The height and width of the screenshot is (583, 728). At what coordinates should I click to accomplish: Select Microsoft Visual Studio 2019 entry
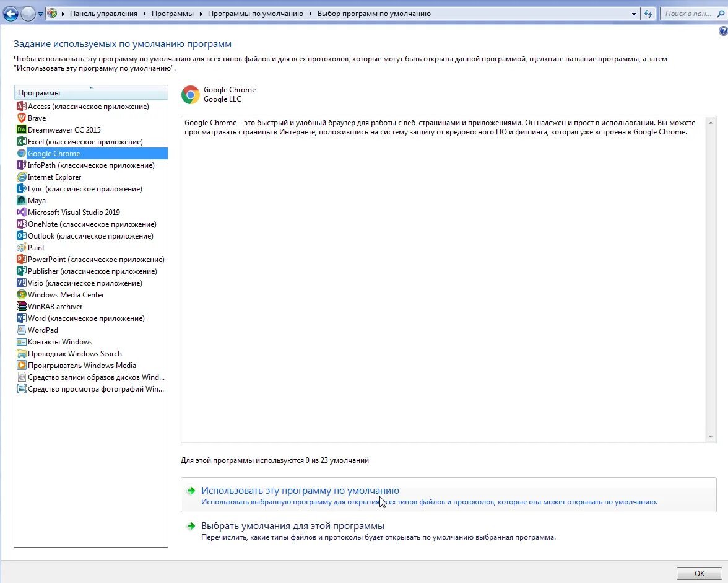[91, 213]
